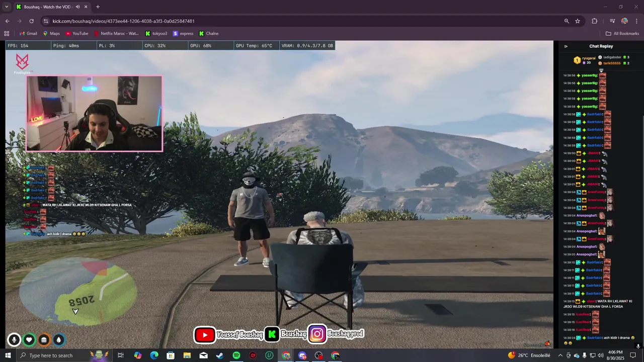Image resolution: width=644 pixels, height=362 pixels.
Task: Open the Windows Start menu
Action: (8, 355)
